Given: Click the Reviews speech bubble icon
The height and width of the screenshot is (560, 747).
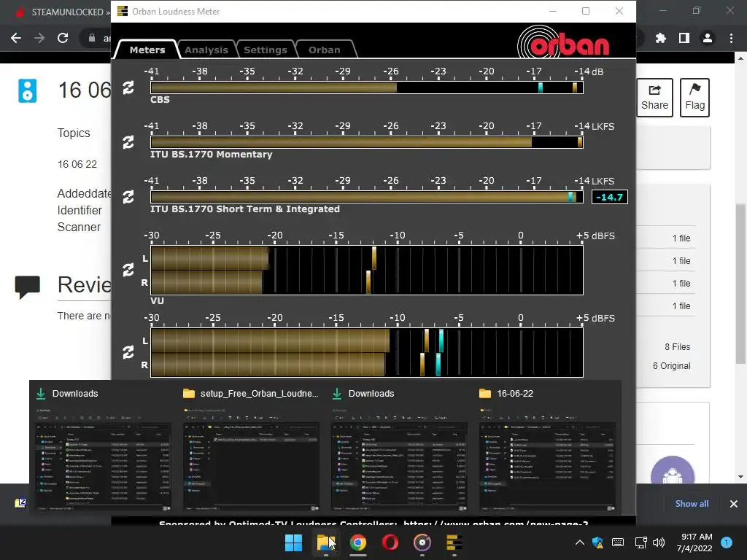Looking at the screenshot, I should pos(27,287).
